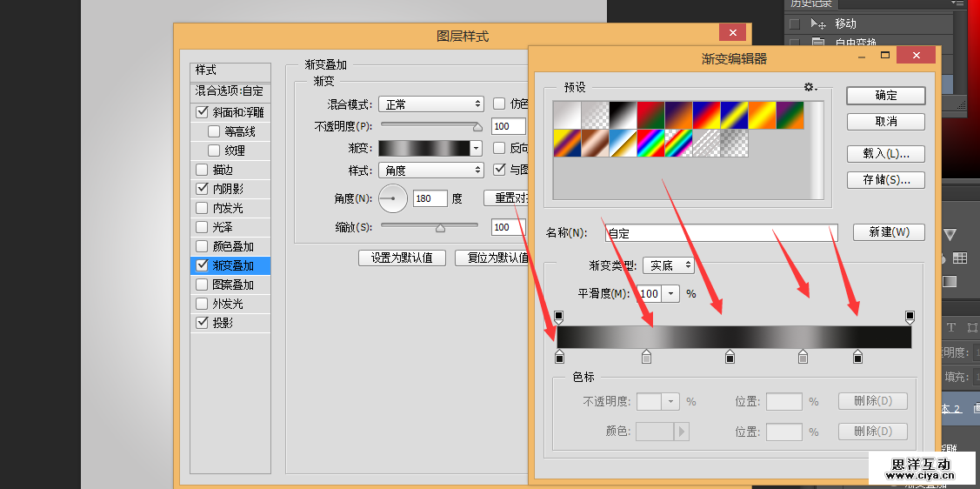Choose the neutral density gray preset

[x=734, y=144]
